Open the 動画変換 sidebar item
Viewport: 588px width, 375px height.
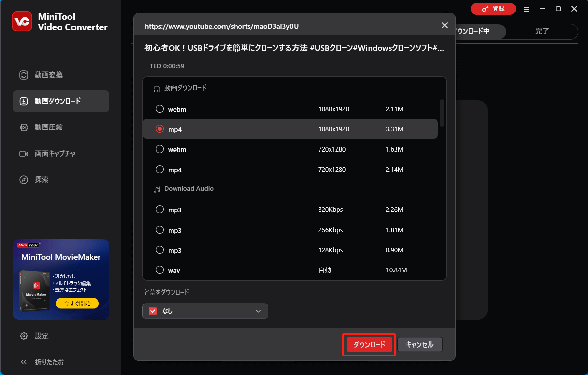61,75
